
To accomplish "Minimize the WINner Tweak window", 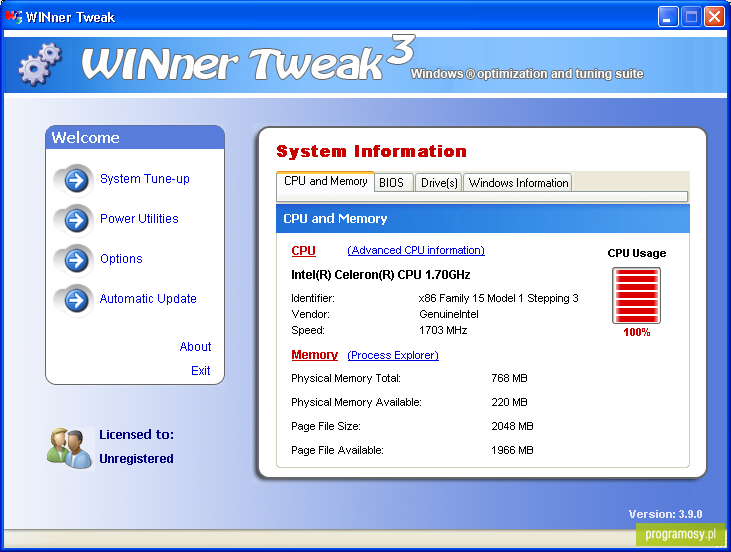I will [x=668, y=17].
